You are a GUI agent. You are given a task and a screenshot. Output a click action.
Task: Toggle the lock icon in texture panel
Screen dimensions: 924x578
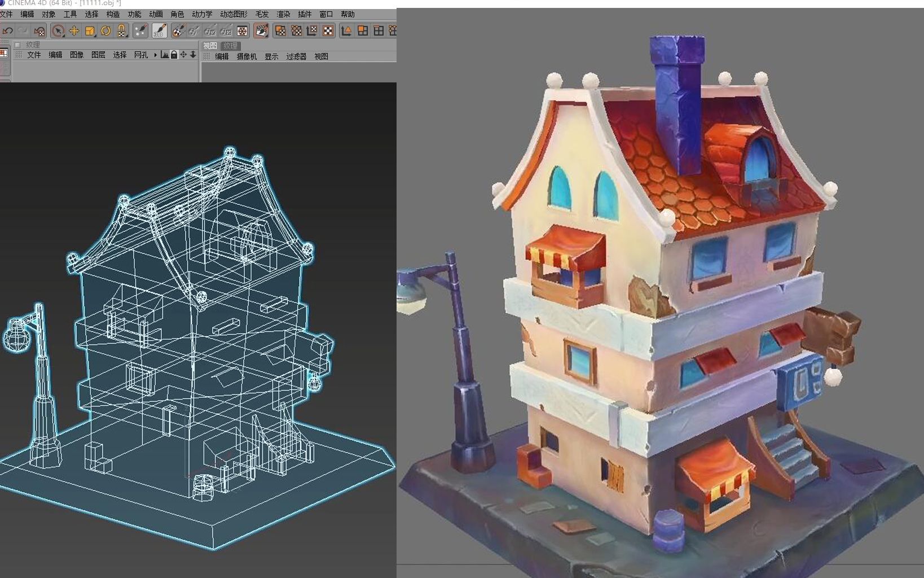(x=174, y=55)
